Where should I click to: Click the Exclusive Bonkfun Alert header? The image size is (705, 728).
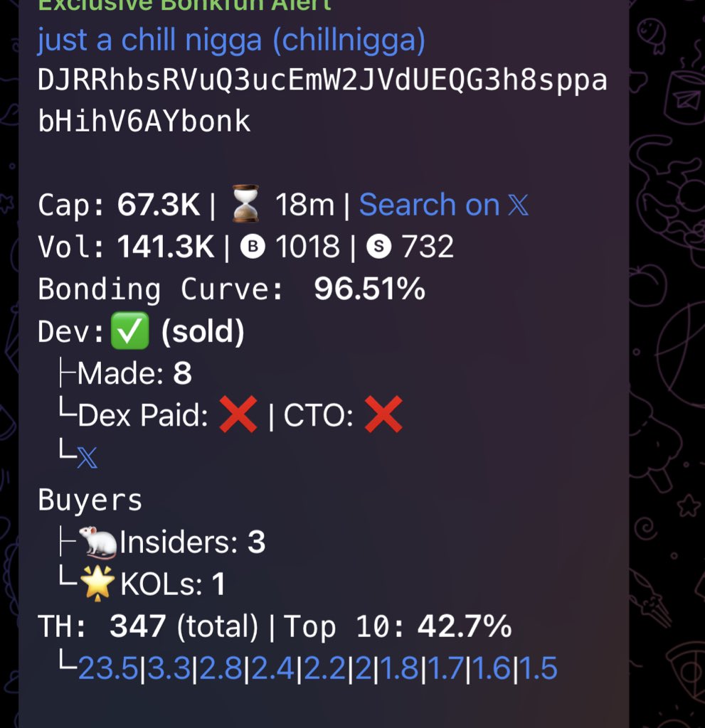point(184,6)
